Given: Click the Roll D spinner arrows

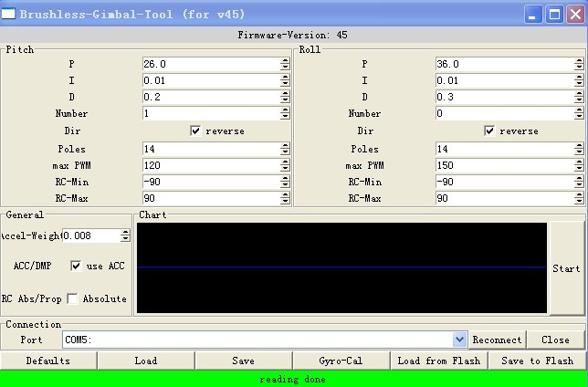Looking at the screenshot, I should click(579, 97).
